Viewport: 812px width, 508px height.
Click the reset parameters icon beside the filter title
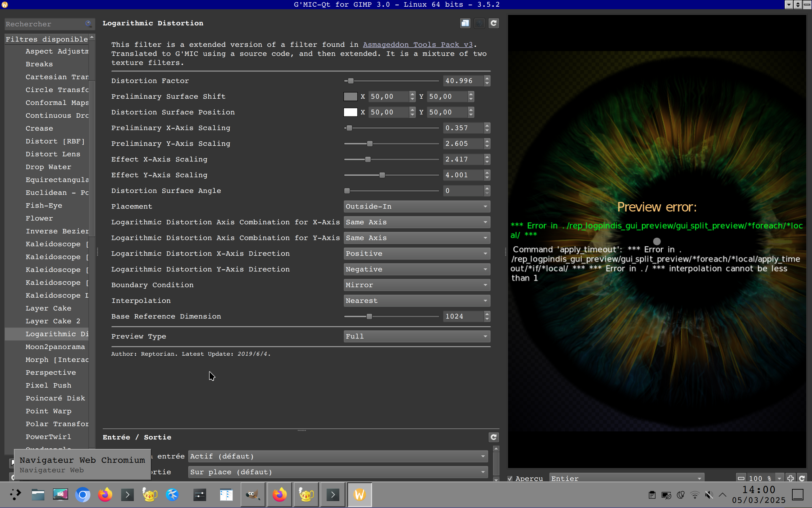pos(493,23)
